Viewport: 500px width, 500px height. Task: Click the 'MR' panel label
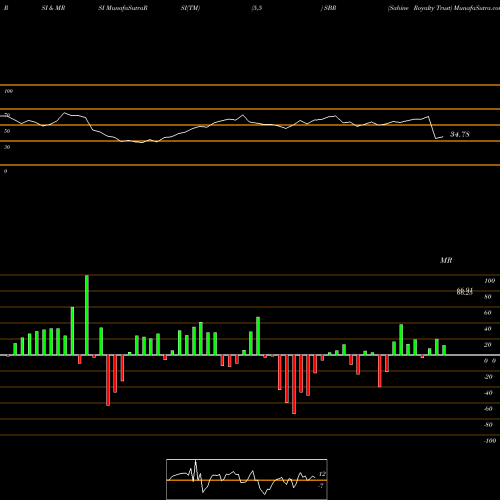pyautogui.click(x=446, y=260)
